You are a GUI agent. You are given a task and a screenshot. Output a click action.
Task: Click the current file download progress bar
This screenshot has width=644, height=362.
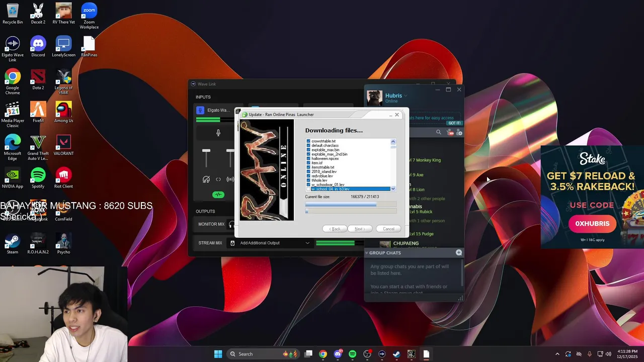click(351, 205)
